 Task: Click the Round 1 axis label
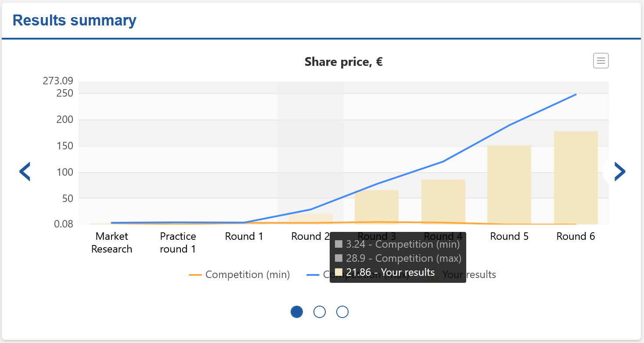(x=244, y=236)
